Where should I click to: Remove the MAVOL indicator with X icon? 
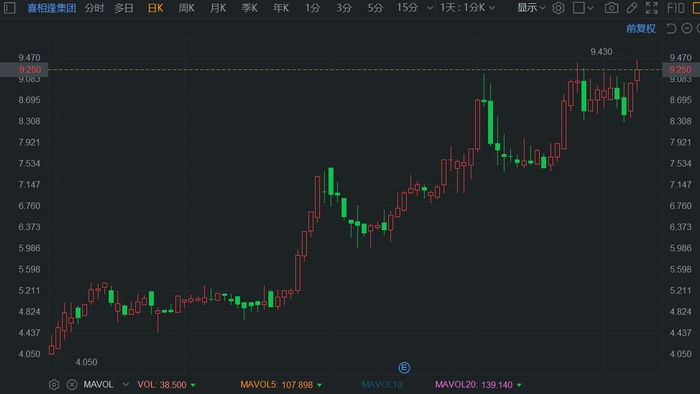[71, 385]
